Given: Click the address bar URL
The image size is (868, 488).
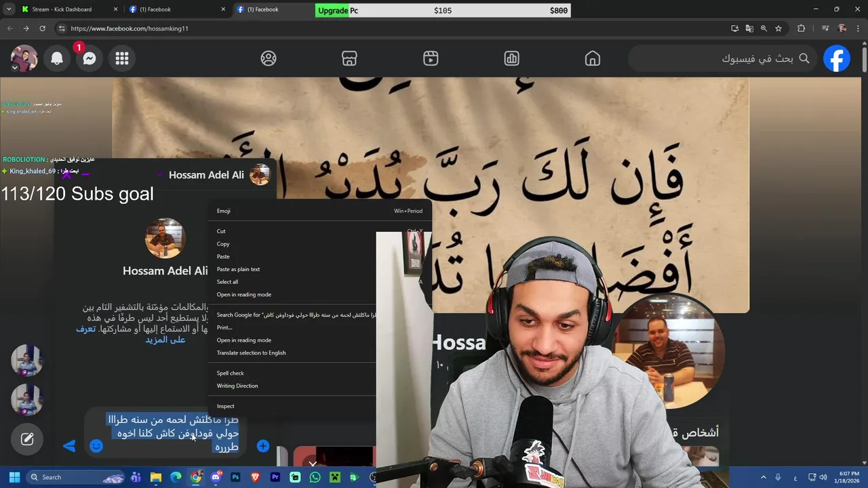Looking at the screenshot, I should pyautogui.click(x=130, y=28).
